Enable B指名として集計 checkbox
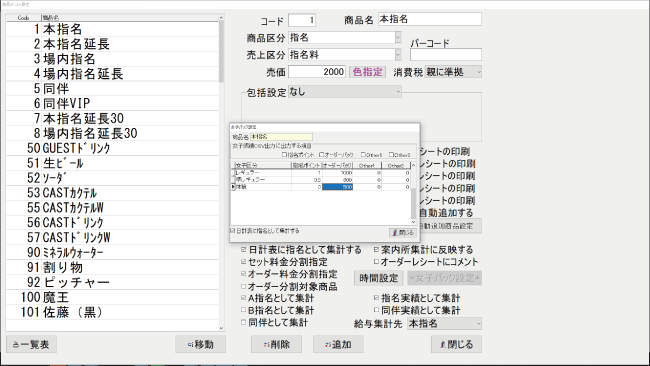Image resolution: width=650 pixels, height=366 pixels. pyautogui.click(x=244, y=310)
